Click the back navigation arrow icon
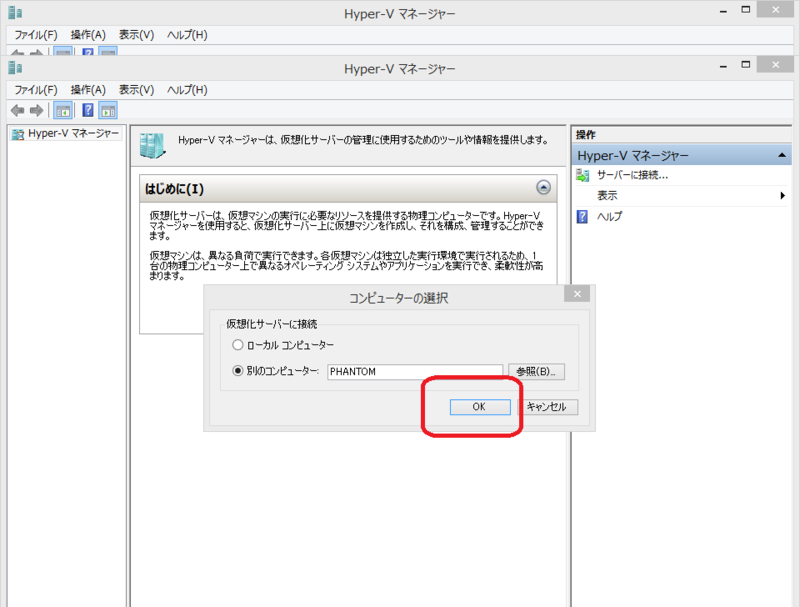The width and height of the screenshot is (800, 607). pos(18,110)
